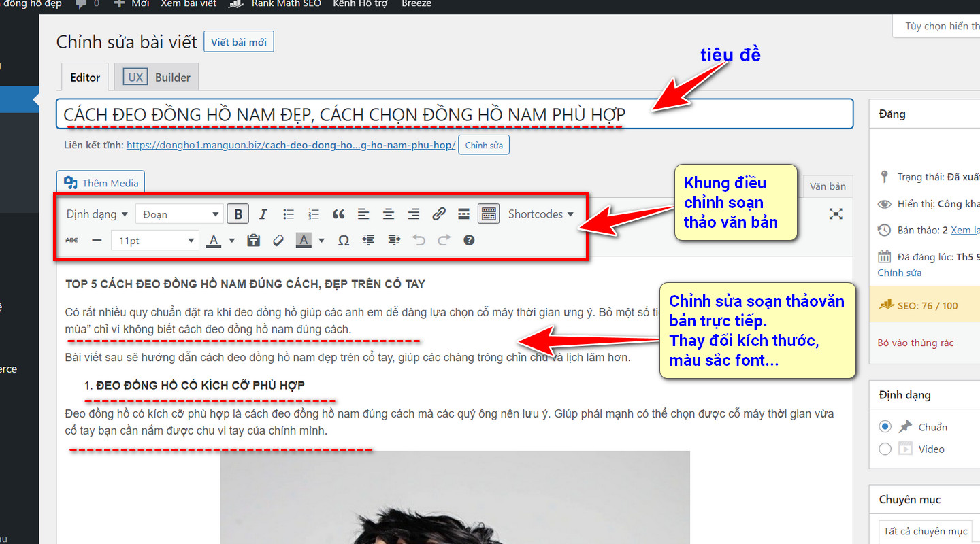Click the Paste as text clipboard icon
The height and width of the screenshot is (544, 980).
point(253,240)
